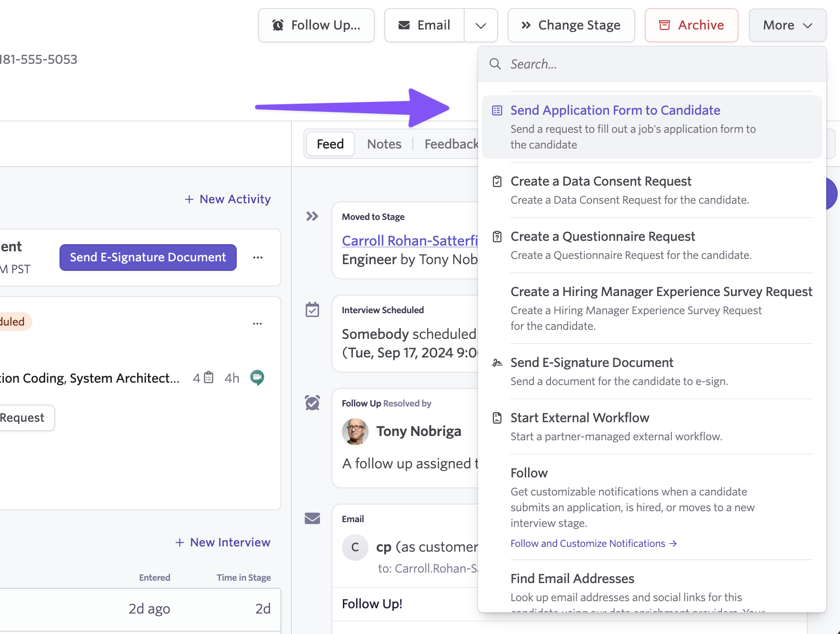This screenshot has height=634, width=840.
Task: Open ellipsis menu beside Send E-Signature Document
Action: click(x=258, y=258)
